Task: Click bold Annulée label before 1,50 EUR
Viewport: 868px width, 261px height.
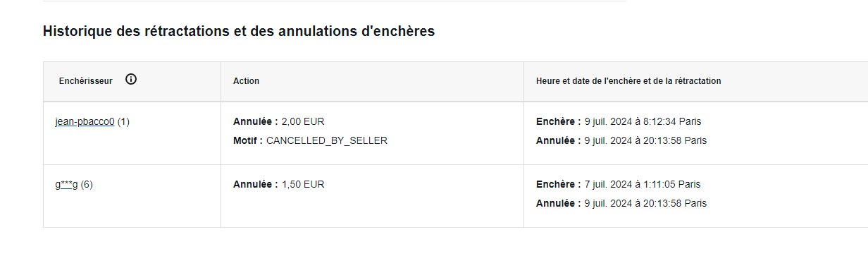Action: [256, 185]
